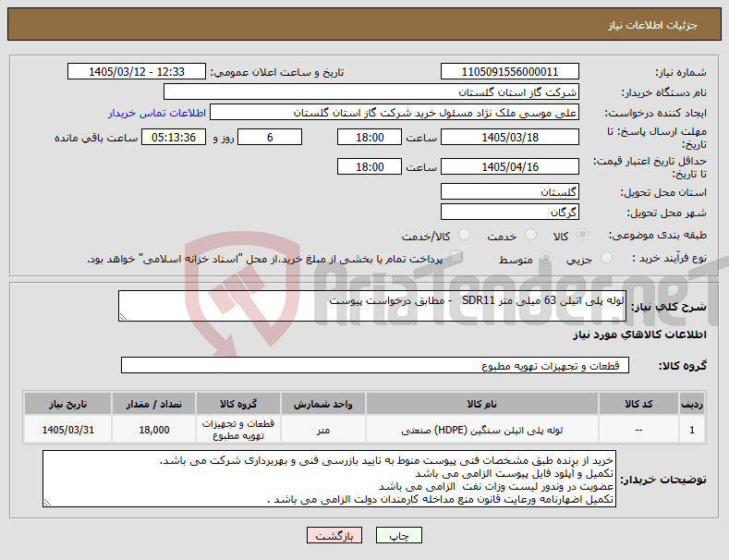Select the کالا radio button
The width and height of the screenshot is (729, 560).
point(582,235)
